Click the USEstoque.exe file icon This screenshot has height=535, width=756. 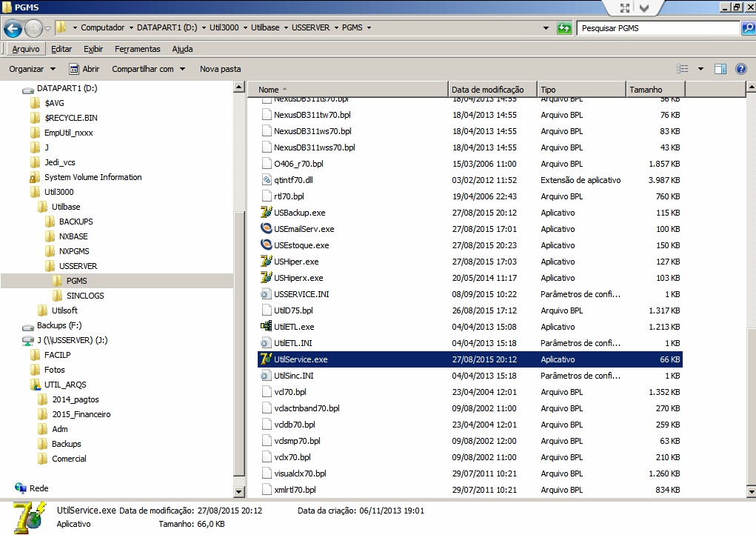(x=266, y=245)
